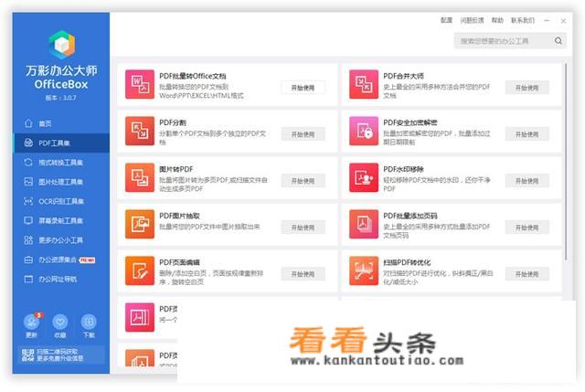This screenshot has height=392, width=585.
Task: Open the PDF批量添加页码 tool icon
Action: (x=364, y=224)
